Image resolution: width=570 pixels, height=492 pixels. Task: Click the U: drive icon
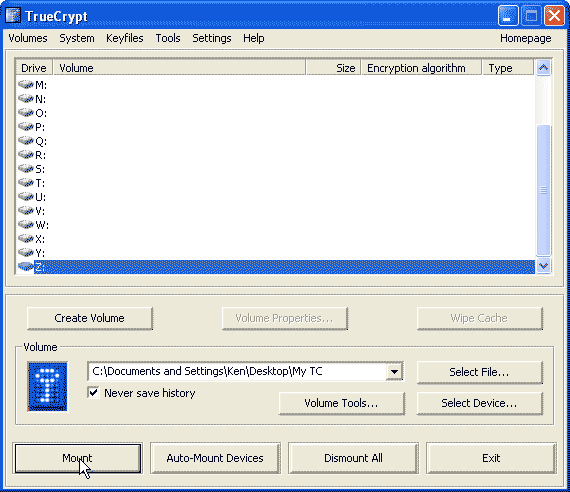coord(26,197)
